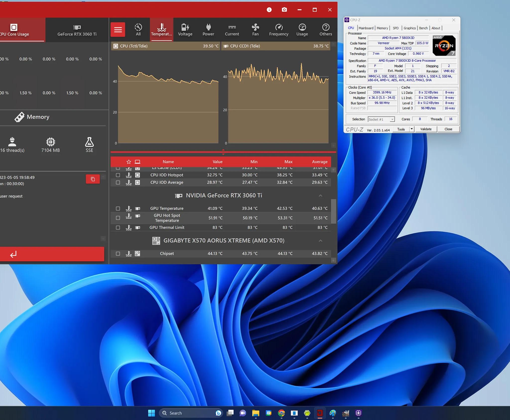Sort sensors by Name column
The width and height of the screenshot is (510, 420).
coord(168,162)
